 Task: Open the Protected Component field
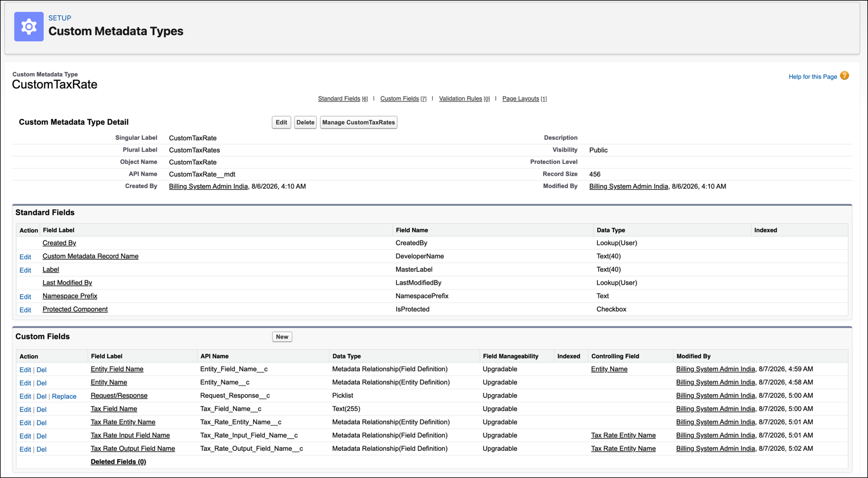pos(75,309)
